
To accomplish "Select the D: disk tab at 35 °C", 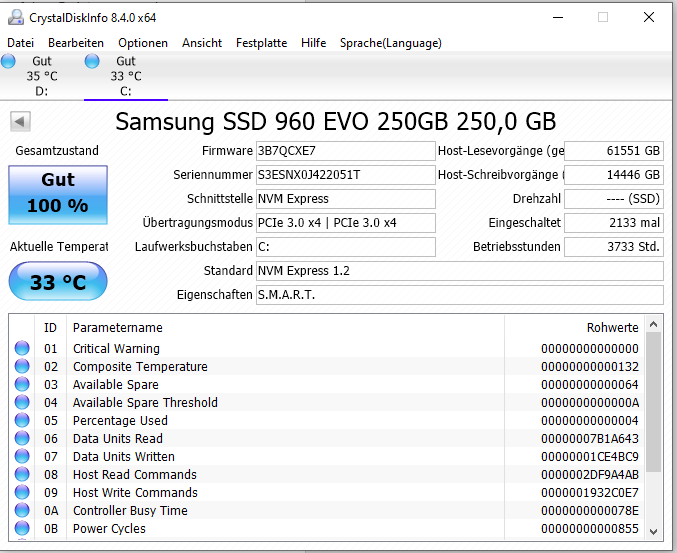I will tap(42, 76).
